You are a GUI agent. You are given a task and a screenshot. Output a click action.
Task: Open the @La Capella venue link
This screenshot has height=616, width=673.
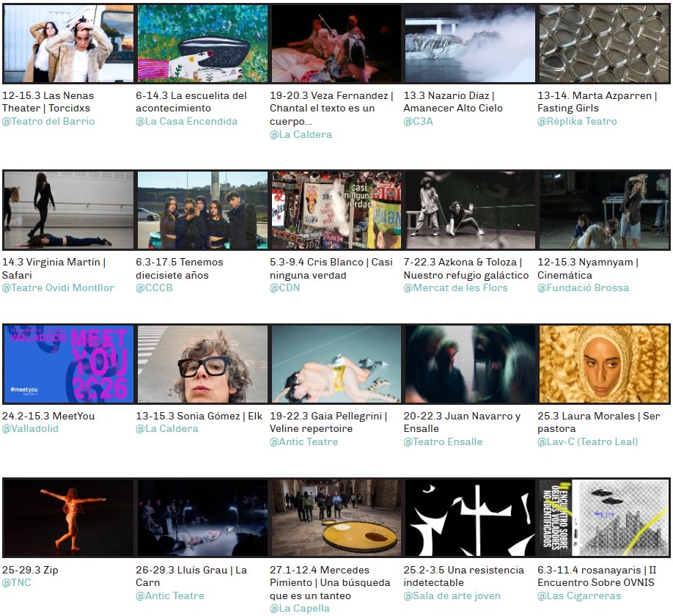point(300,609)
